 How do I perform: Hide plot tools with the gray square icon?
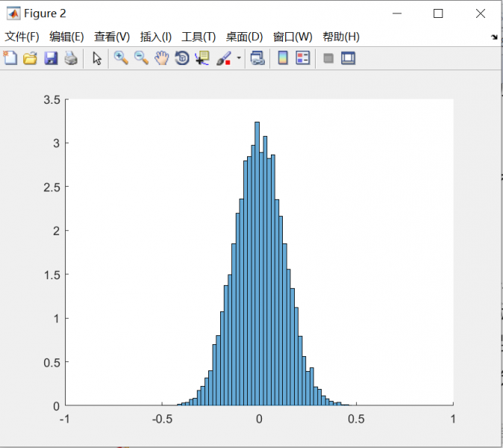[328, 58]
